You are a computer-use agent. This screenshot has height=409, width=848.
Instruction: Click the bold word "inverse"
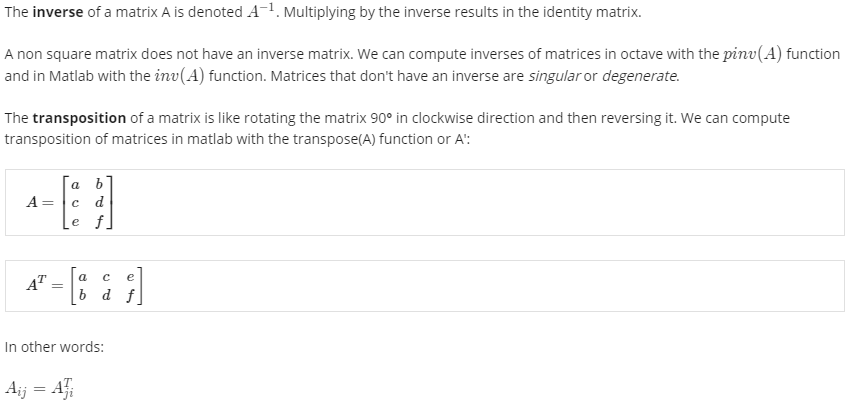(58, 12)
